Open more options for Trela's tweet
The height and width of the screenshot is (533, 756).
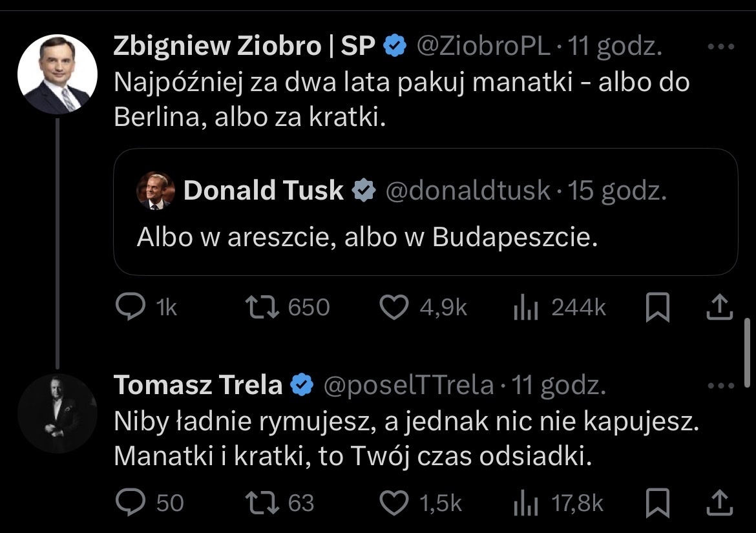pyautogui.click(x=721, y=386)
